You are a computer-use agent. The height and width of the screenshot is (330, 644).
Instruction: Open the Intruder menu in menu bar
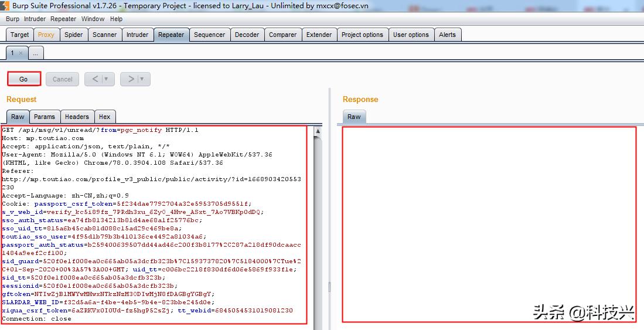[x=35, y=19]
